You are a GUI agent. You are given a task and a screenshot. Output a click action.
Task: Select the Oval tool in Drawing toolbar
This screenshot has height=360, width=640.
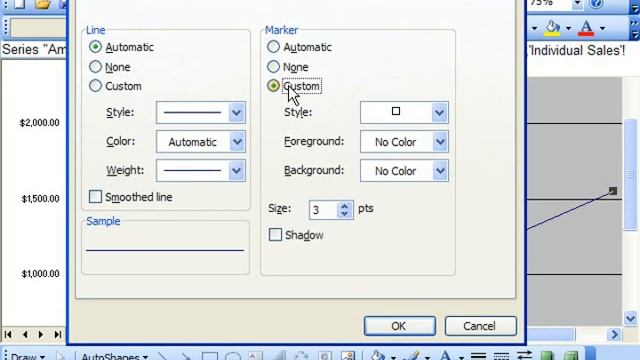[233, 356]
